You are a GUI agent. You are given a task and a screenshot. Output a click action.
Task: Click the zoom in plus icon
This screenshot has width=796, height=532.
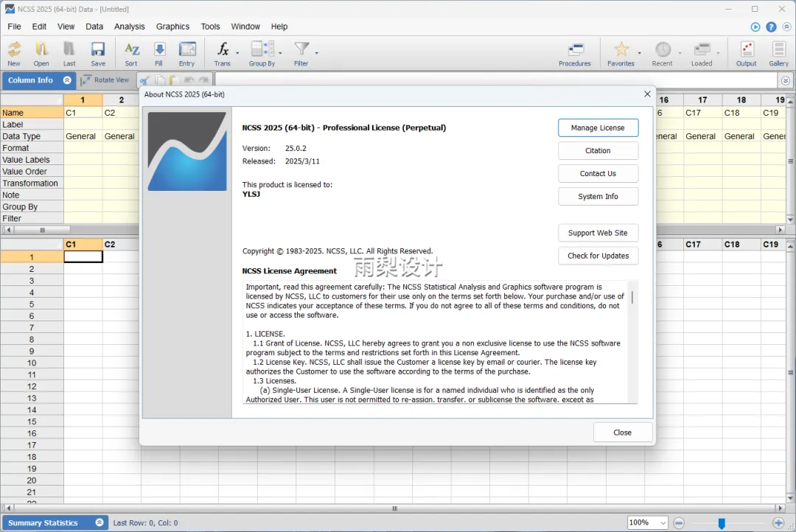coord(778,523)
